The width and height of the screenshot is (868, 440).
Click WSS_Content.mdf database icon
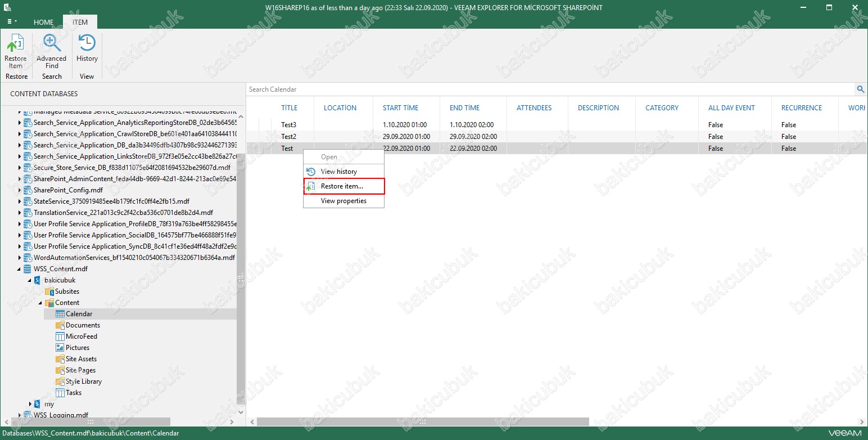tap(28, 269)
